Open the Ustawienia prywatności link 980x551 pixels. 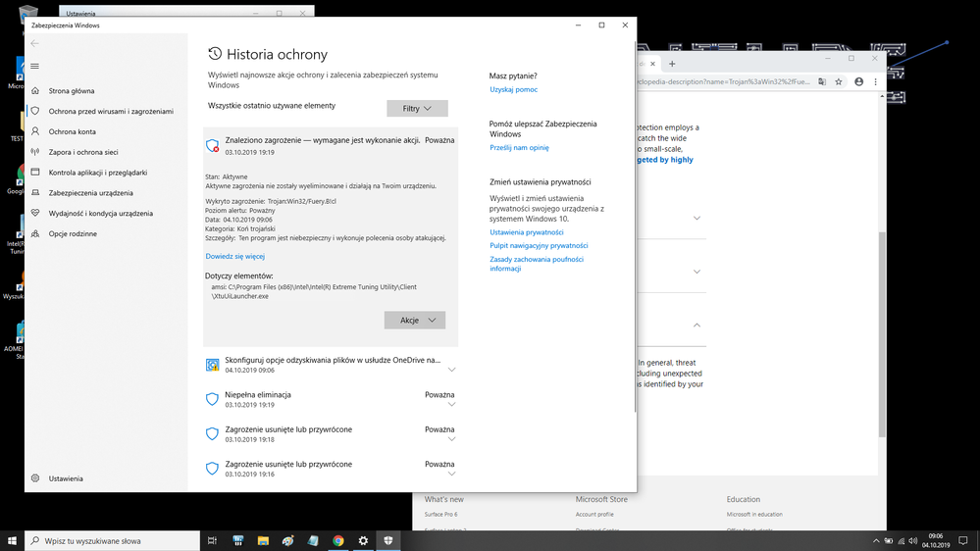click(x=527, y=231)
